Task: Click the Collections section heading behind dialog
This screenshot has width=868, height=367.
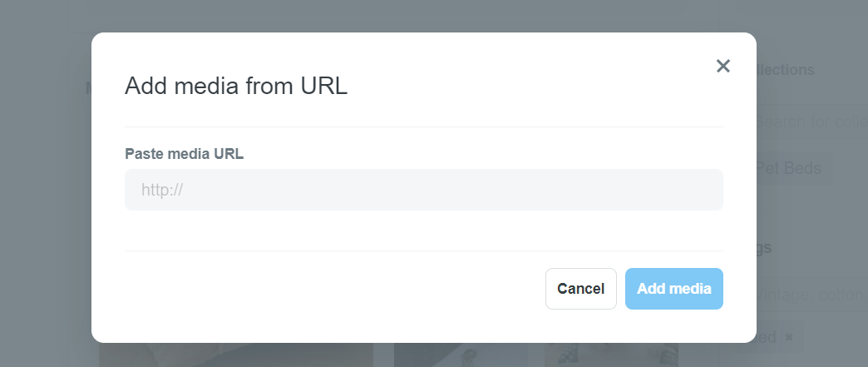Action: click(786, 70)
